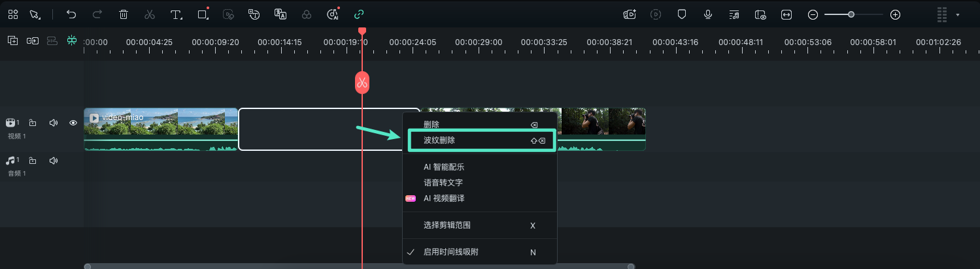Click the greyed grouping icon on ruler row
The height and width of the screenshot is (269, 980).
click(x=52, y=40)
